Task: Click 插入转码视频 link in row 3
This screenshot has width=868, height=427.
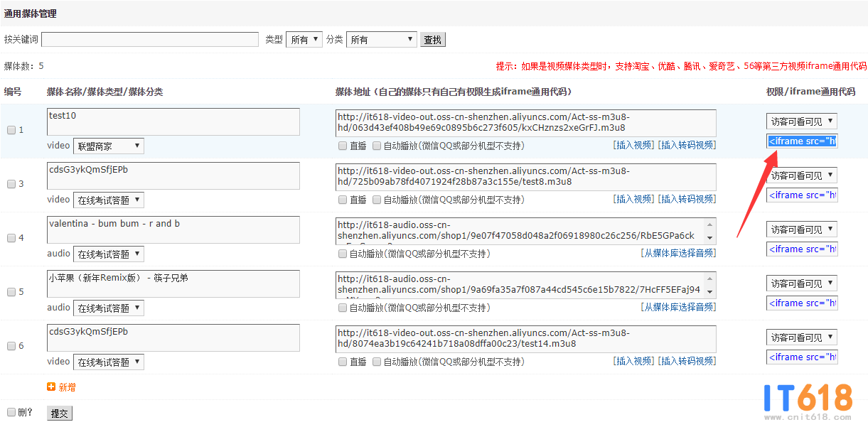Action: coord(687,200)
